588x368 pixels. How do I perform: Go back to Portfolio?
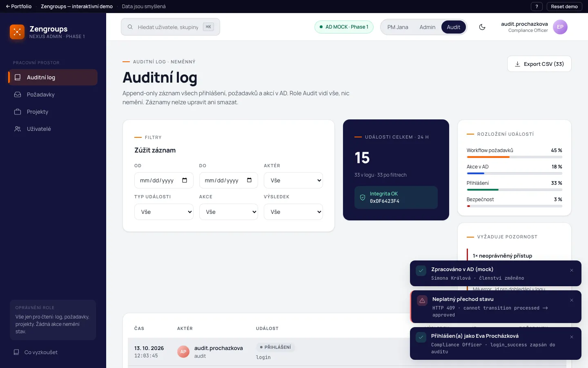[19, 7]
